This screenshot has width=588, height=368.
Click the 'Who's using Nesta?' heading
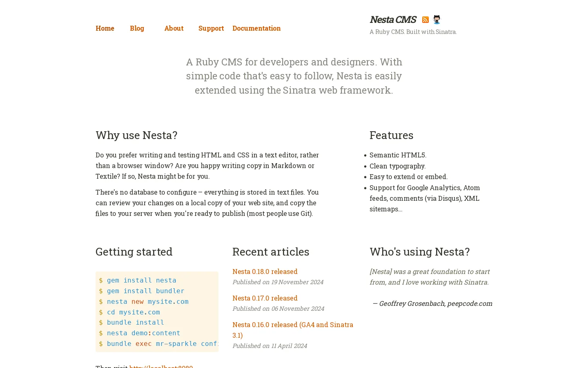(x=419, y=251)
